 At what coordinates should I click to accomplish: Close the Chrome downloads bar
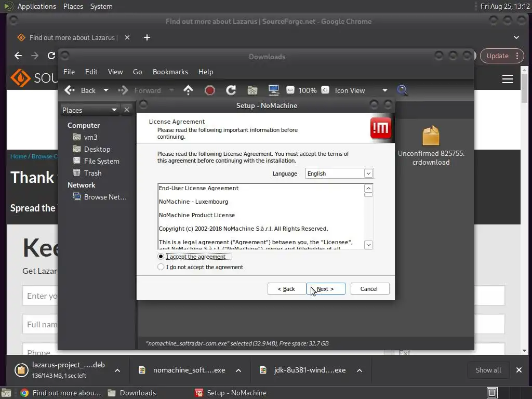click(x=519, y=370)
